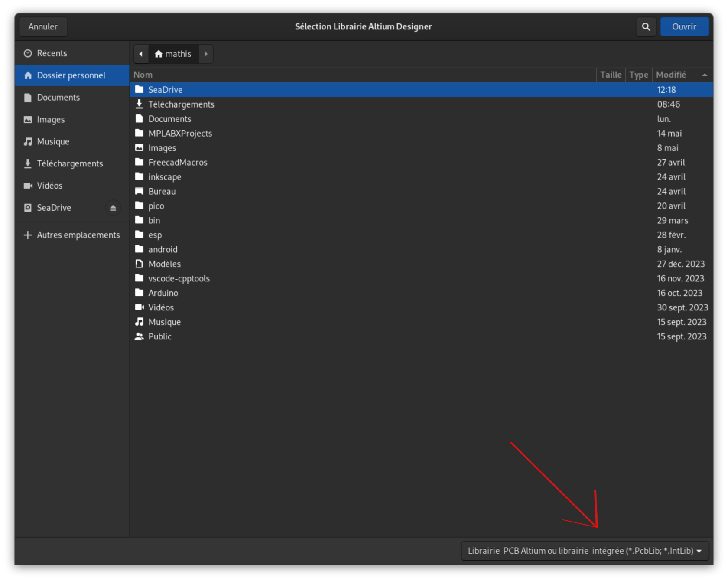Click the Arduino folder icon
Viewport: 728px width, 581px height.
pyautogui.click(x=139, y=293)
